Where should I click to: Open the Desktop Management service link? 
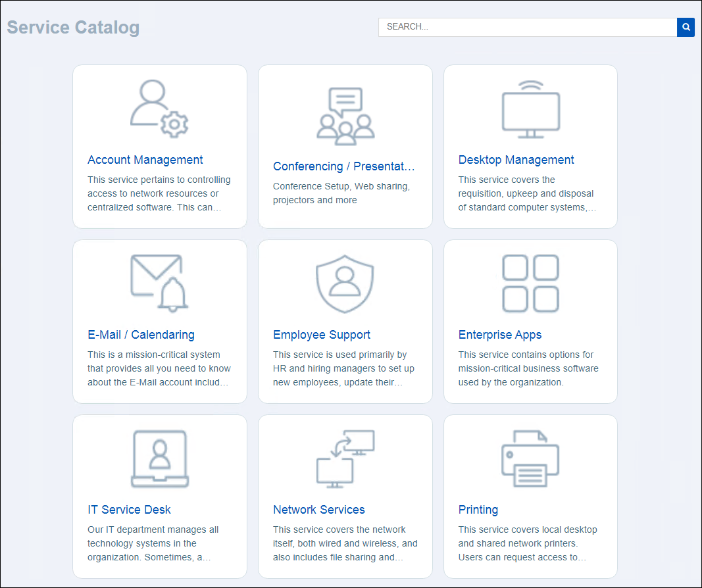(x=516, y=160)
